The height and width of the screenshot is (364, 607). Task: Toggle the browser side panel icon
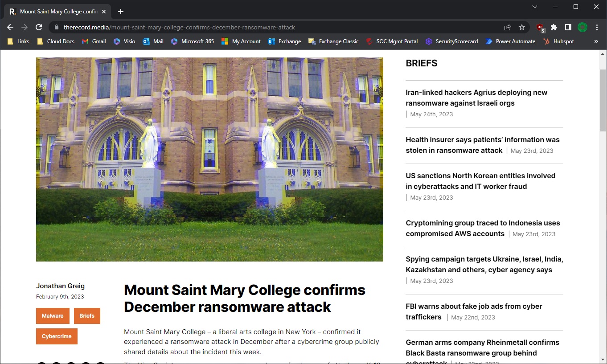click(568, 27)
